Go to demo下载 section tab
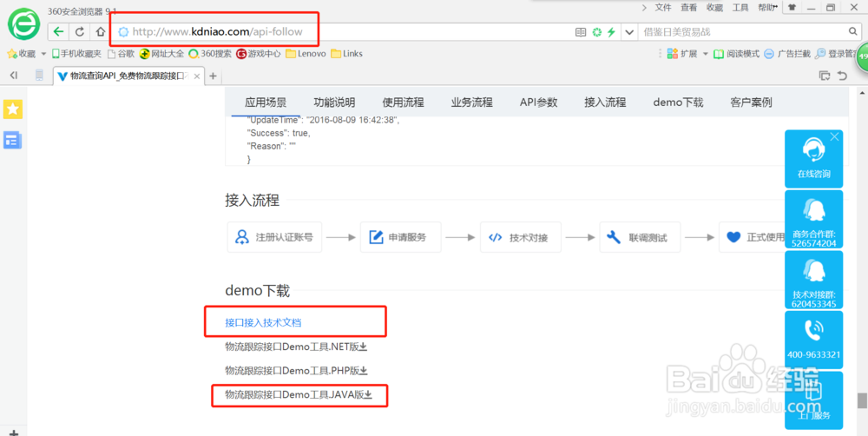The width and height of the screenshot is (868, 436). pyautogui.click(x=678, y=102)
